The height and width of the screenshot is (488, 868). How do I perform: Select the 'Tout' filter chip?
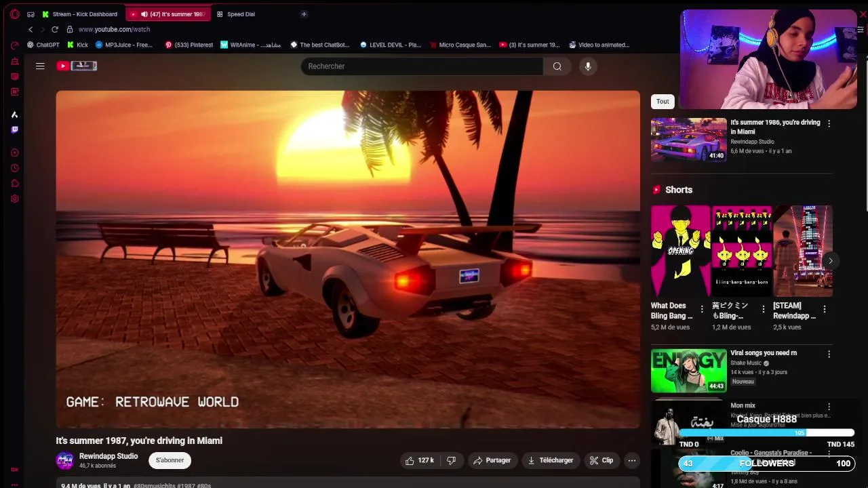coord(663,102)
